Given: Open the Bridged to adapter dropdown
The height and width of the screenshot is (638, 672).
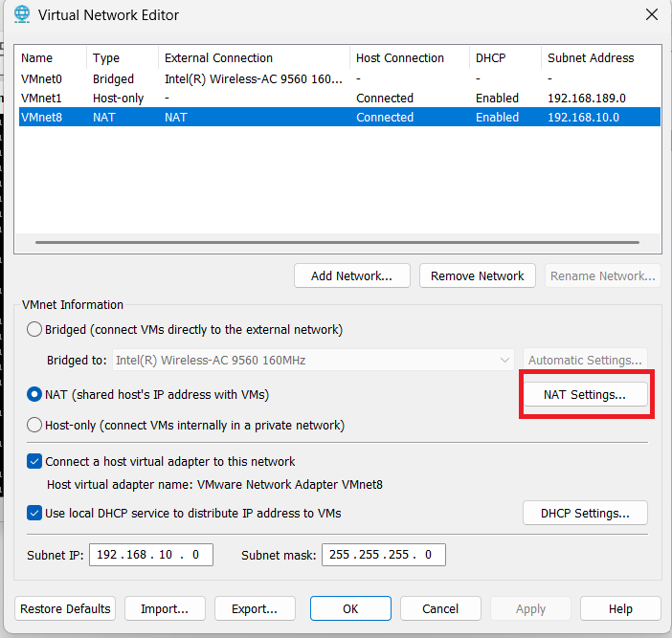Looking at the screenshot, I should point(314,361).
